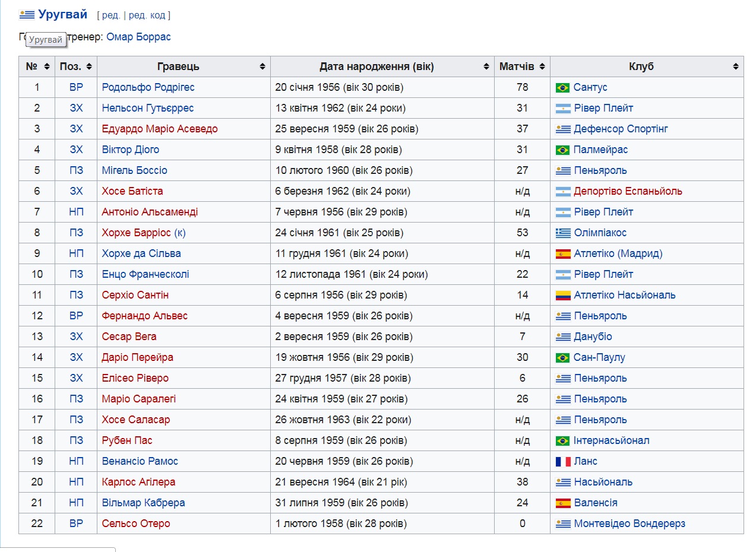
Task: Click the Argentina flag beside Депортіво Еспаньйоль
Action: pos(562,192)
